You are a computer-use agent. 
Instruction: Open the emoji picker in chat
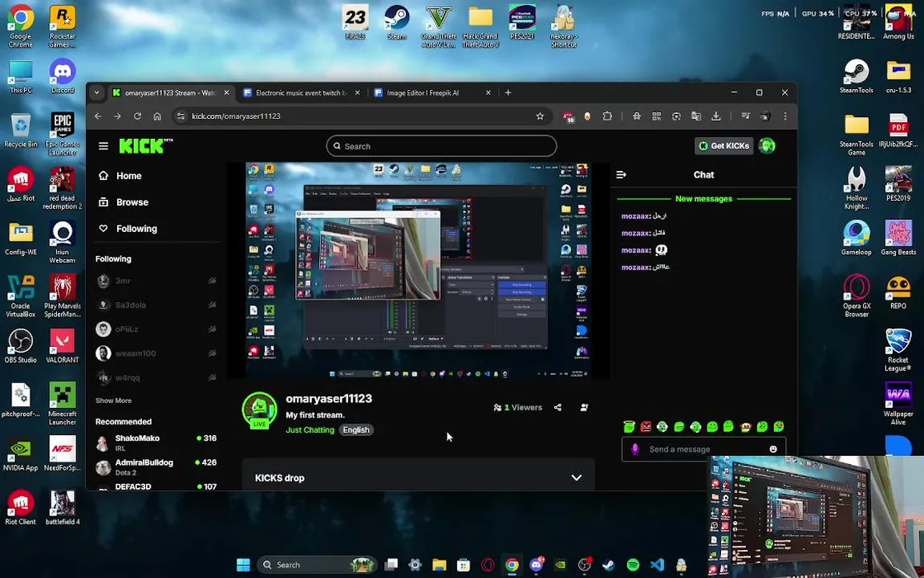click(x=773, y=450)
